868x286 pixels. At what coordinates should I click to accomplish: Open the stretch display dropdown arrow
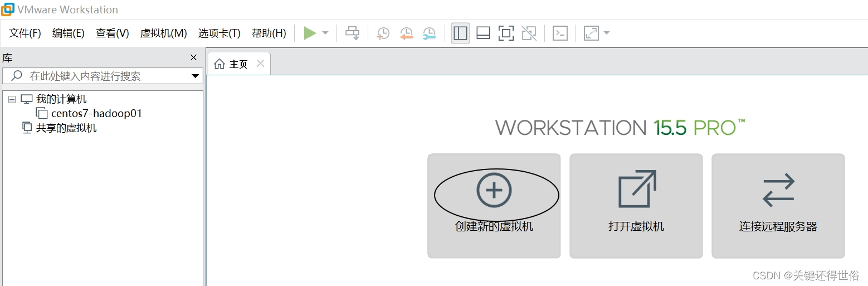(x=606, y=33)
